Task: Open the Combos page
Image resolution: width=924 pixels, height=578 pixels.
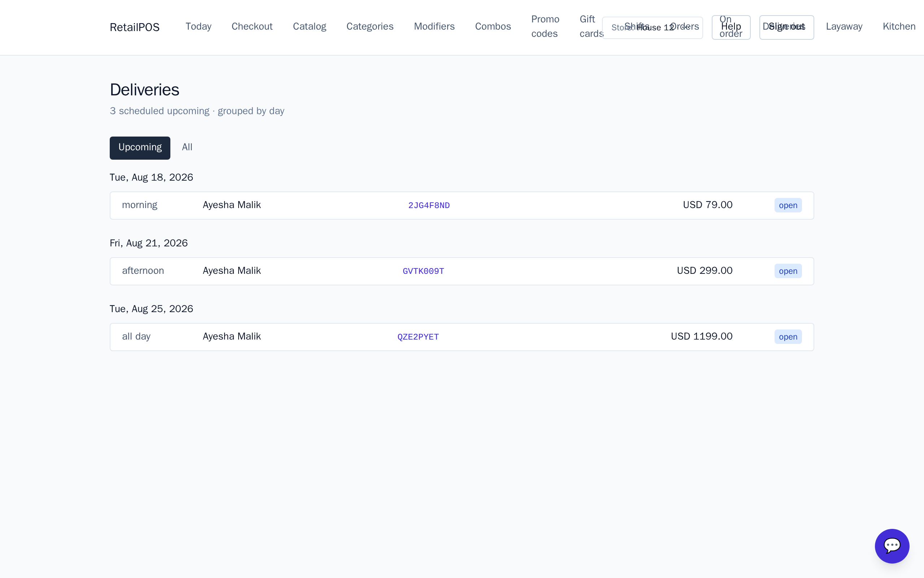Action: point(493,26)
